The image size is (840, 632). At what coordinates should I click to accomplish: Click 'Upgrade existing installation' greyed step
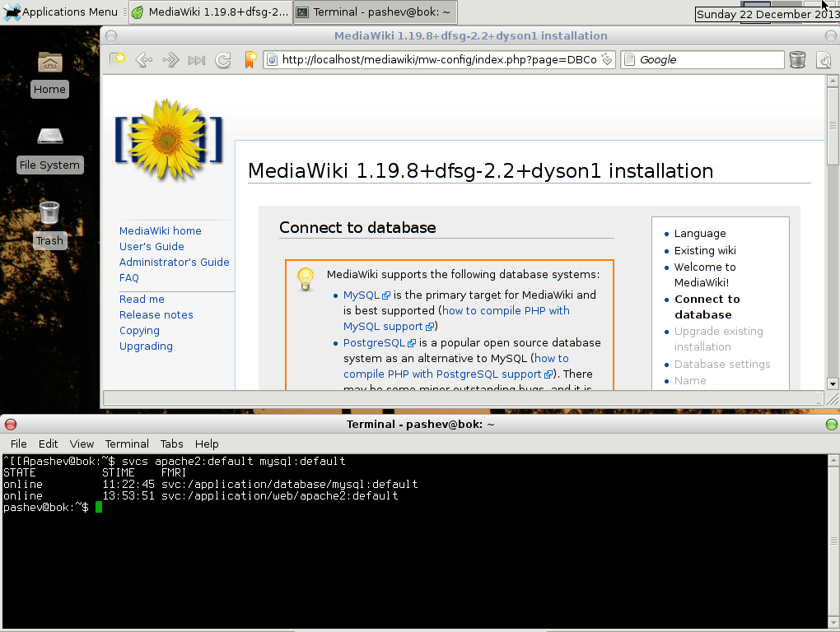coord(718,339)
